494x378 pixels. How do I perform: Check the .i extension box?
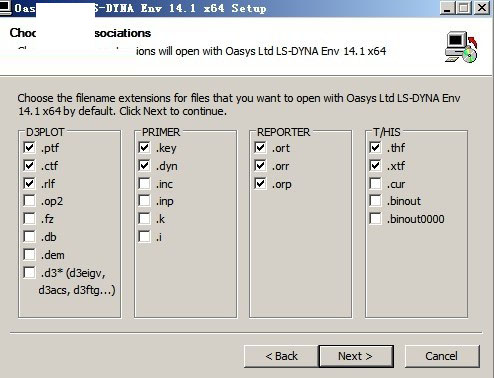coord(144,237)
